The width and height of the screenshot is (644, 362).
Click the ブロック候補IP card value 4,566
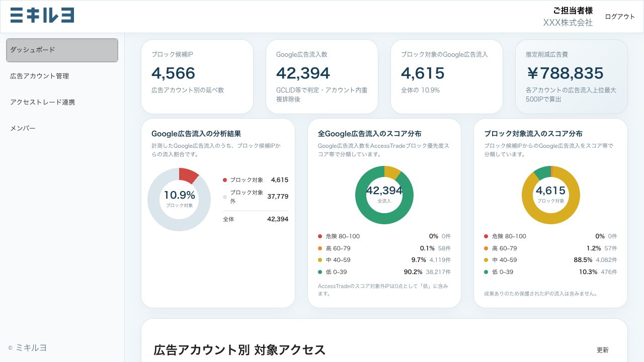point(173,73)
